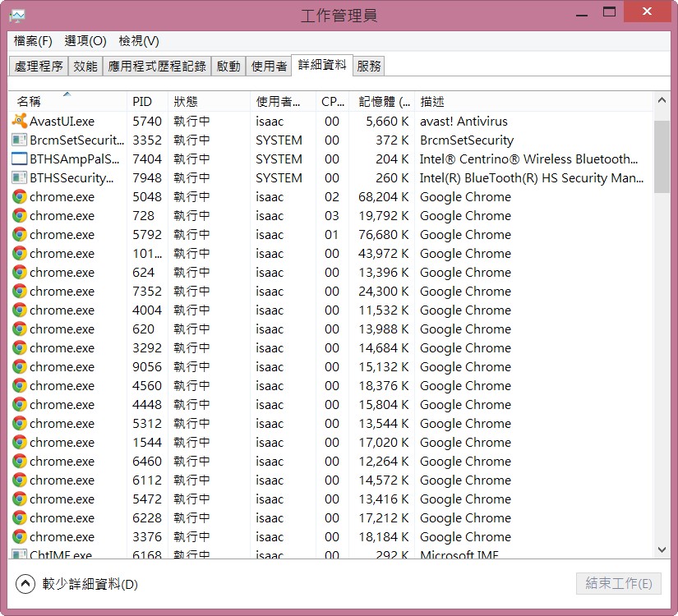This screenshot has width=678, height=616.
Task: Click Chrome icon for PID 5048
Action: 20,196
